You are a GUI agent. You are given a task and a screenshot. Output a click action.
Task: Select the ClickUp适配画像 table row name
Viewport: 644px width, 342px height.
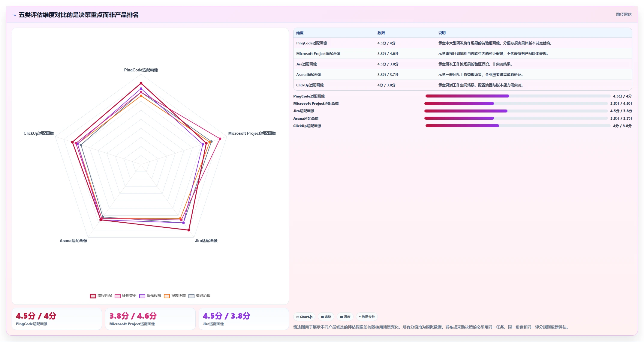point(310,85)
